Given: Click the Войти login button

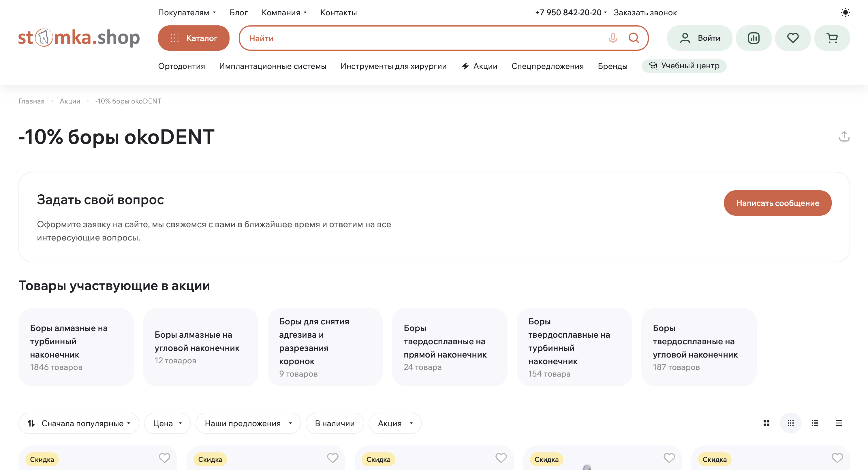Looking at the screenshot, I should point(700,38).
